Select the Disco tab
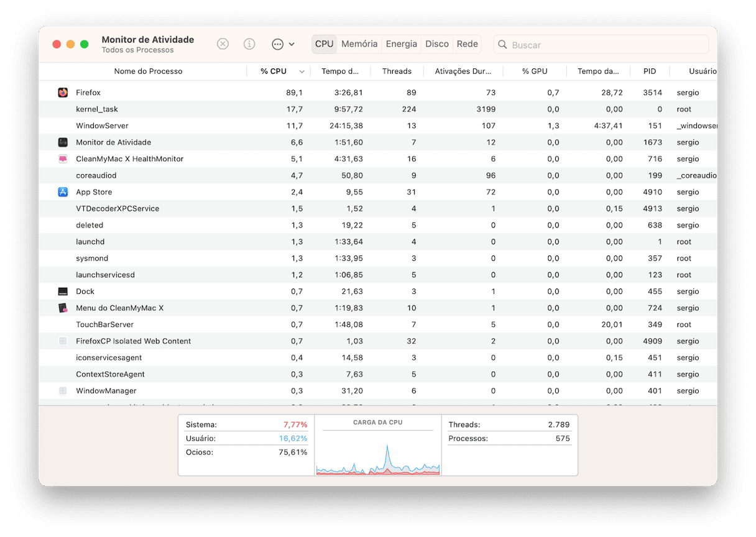The width and height of the screenshot is (756, 537). tap(437, 44)
